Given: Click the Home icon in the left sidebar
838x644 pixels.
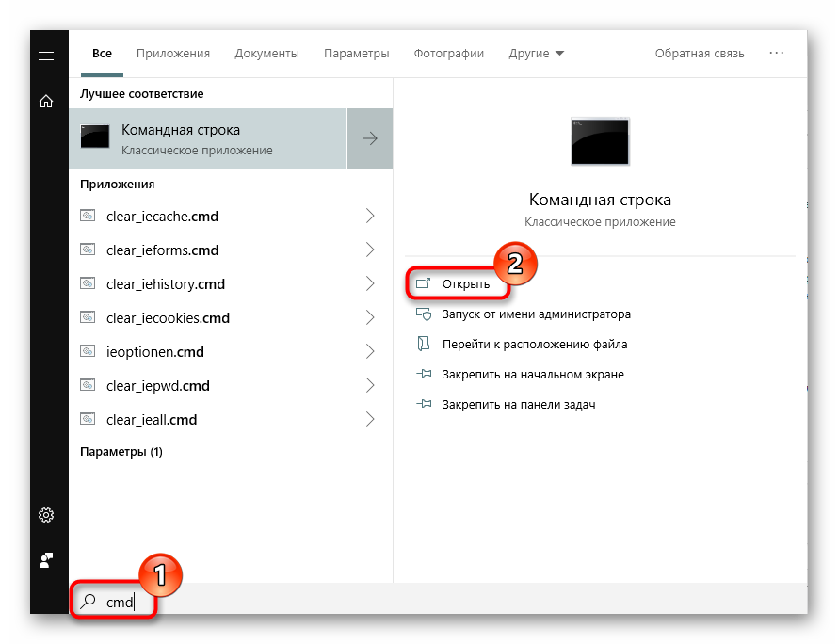Looking at the screenshot, I should click(x=45, y=102).
